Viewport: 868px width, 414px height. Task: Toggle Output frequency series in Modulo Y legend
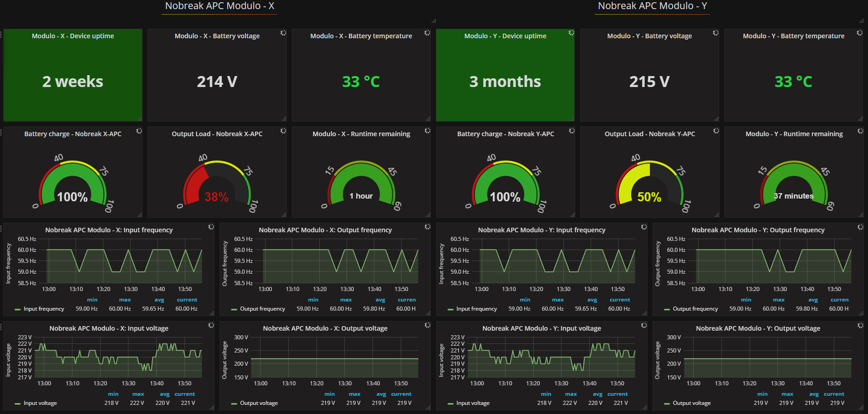click(695, 309)
